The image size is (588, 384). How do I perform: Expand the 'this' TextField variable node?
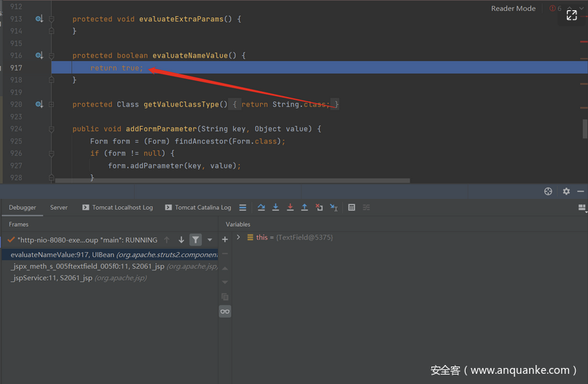pos(238,238)
